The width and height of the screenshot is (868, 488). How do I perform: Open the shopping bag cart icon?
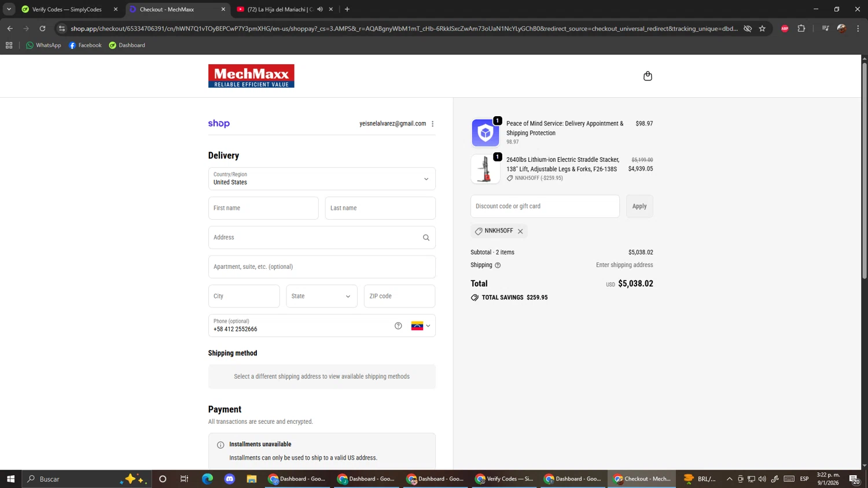(648, 76)
